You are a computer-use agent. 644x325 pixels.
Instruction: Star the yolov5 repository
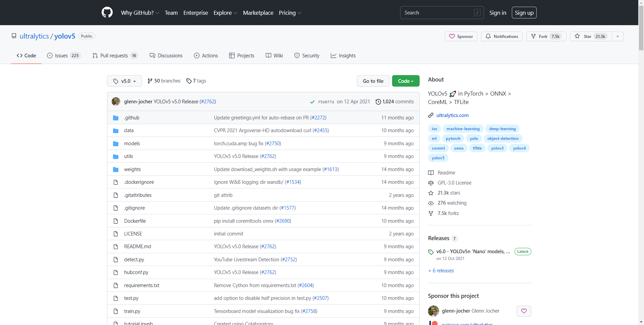(591, 36)
